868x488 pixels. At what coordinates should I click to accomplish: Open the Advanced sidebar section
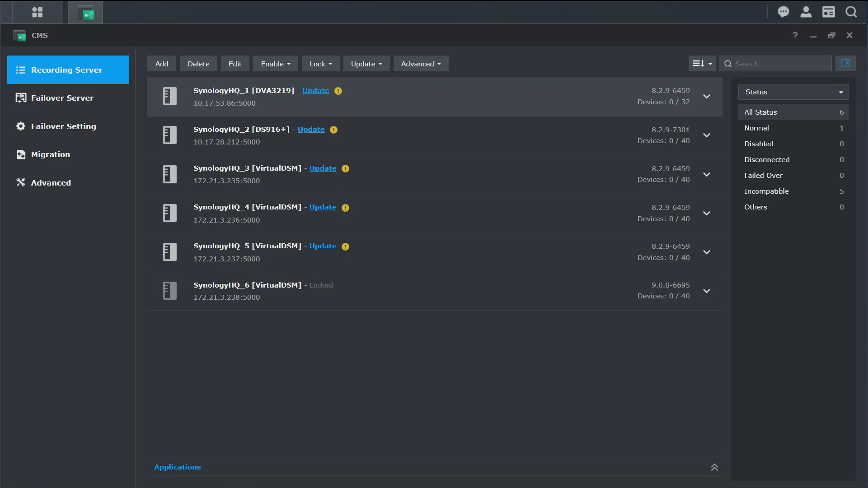tap(68, 183)
